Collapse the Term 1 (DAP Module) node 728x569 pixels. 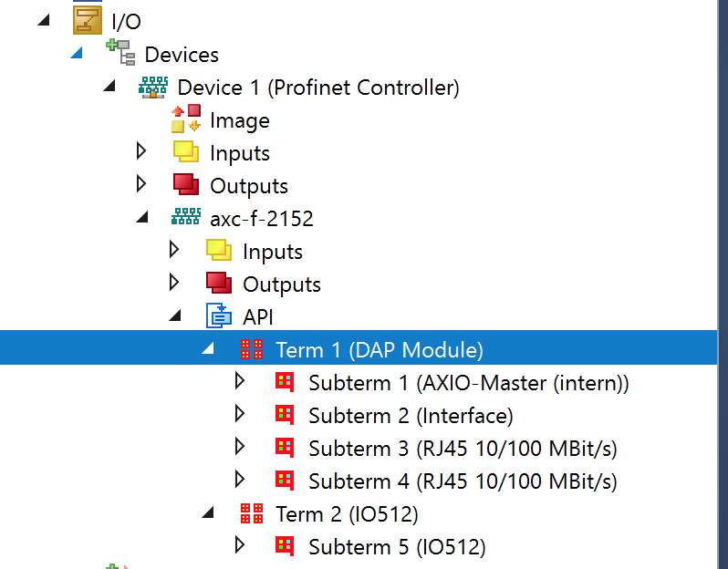pyautogui.click(x=208, y=348)
